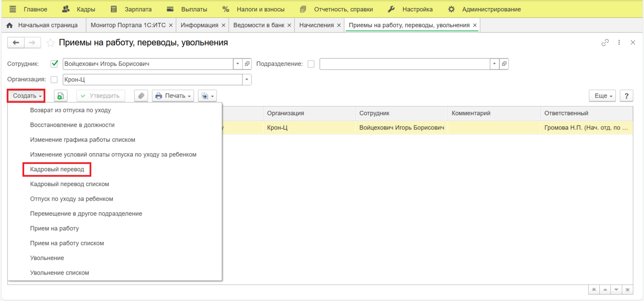Screen dimensions: 644x301
Task: Uncheck the Сотрудник filter checkbox
Action: pyautogui.click(x=55, y=64)
